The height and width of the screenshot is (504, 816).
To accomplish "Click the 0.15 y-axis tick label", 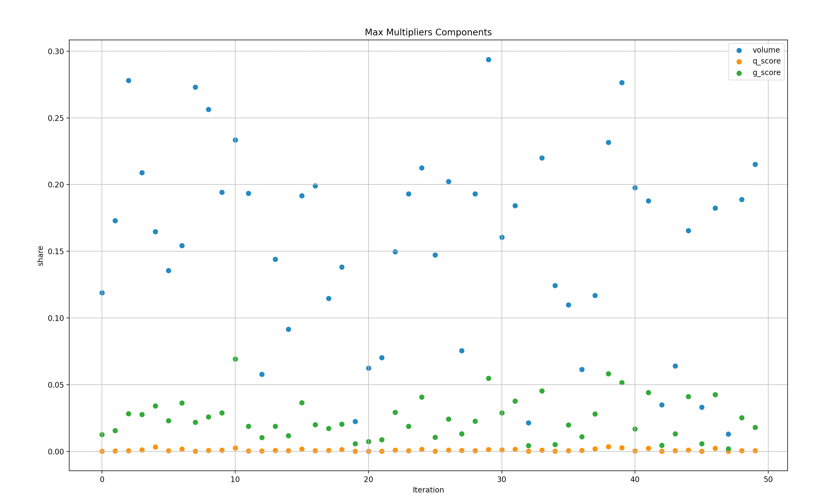I will [56, 251].
